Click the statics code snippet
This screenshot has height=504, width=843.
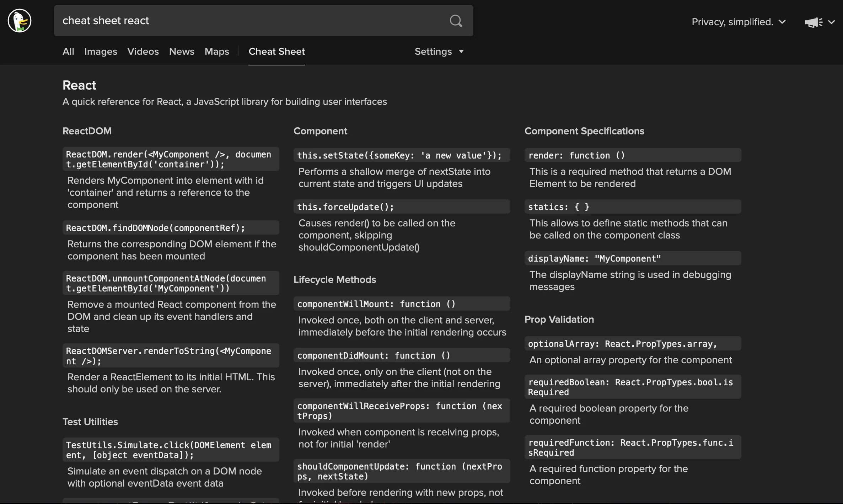coord(632,207)
